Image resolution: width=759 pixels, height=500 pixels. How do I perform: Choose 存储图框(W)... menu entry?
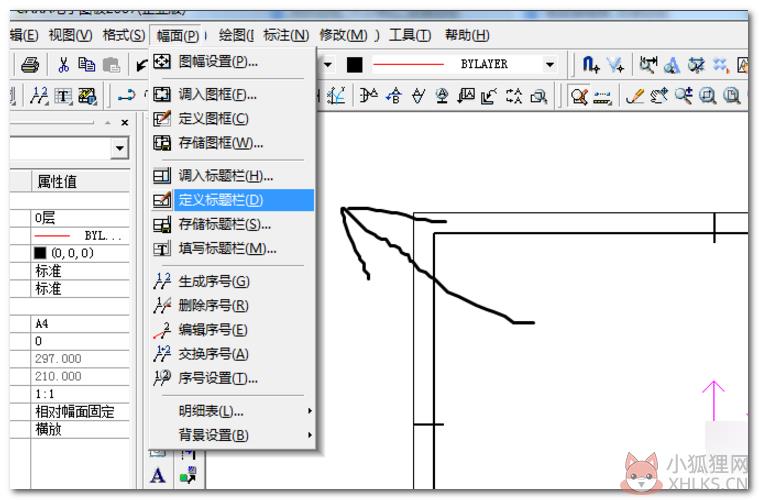pyautogui.click(x=233, y=143)
